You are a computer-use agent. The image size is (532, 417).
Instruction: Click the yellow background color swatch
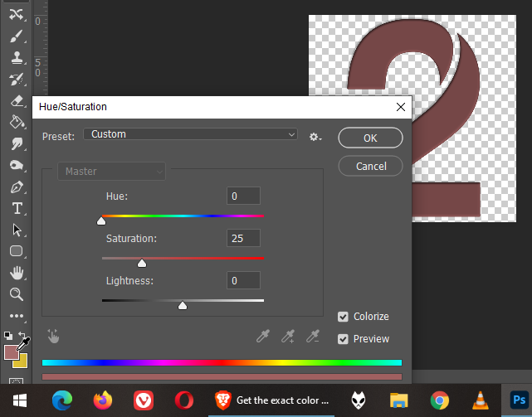pyautogui.click(x=22, y=363)
